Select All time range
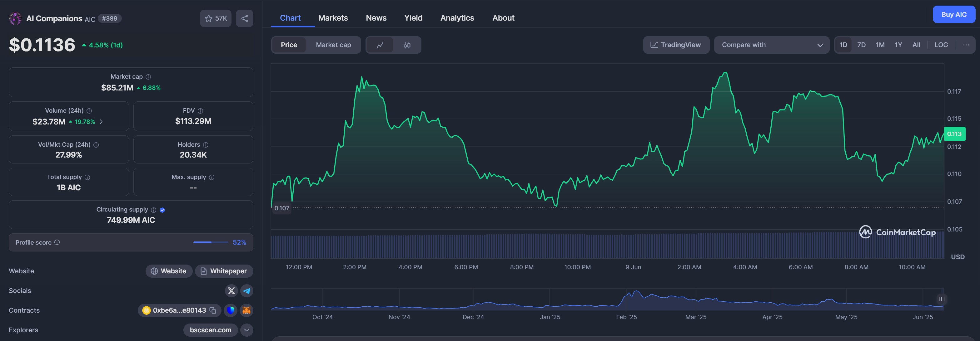The width and height of the screenshot is (980, 341). [917, 45]
